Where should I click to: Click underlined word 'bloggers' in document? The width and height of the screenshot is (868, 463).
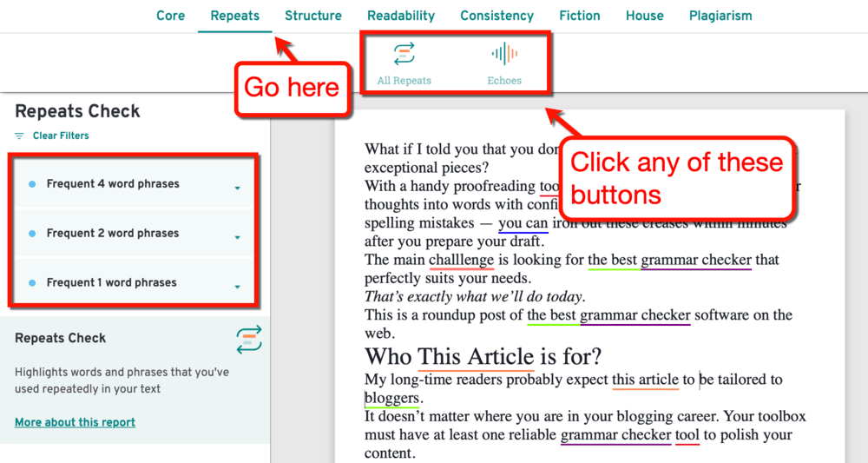click(x=392, y=398)
